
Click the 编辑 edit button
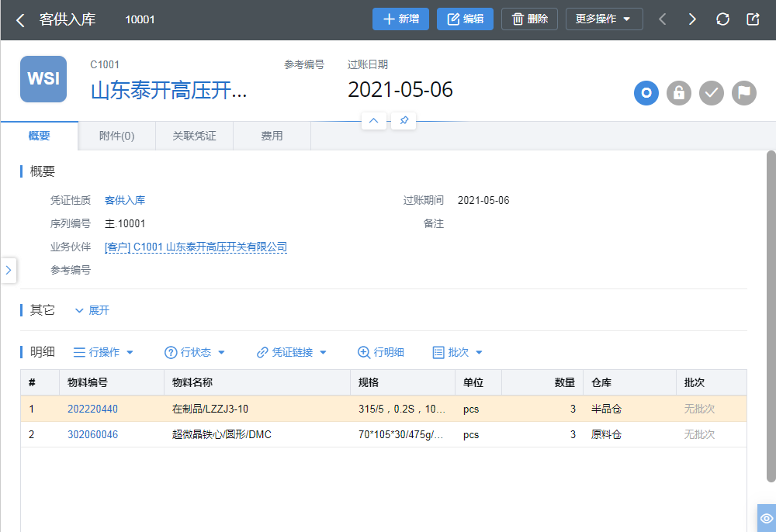(x=465, y=19)
